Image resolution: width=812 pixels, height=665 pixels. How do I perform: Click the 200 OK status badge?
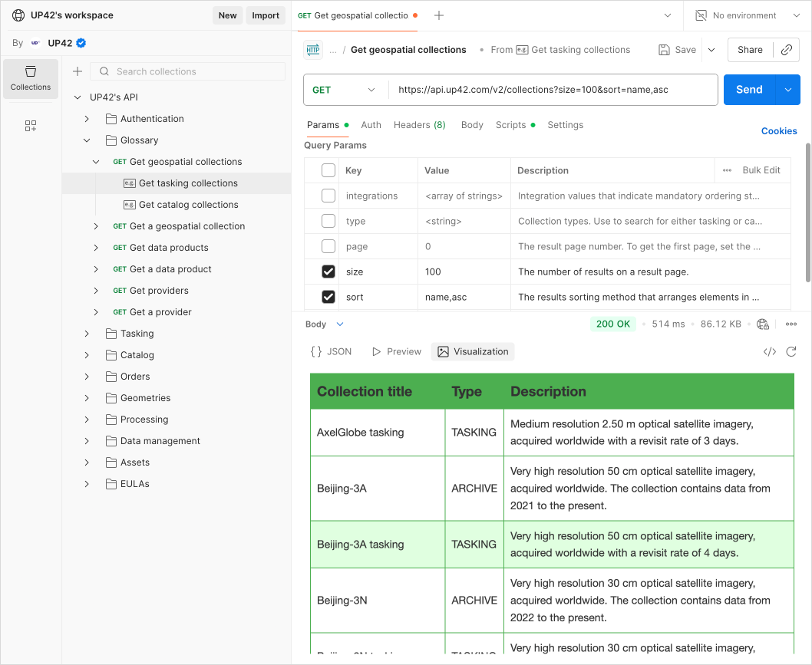point(612,324)
